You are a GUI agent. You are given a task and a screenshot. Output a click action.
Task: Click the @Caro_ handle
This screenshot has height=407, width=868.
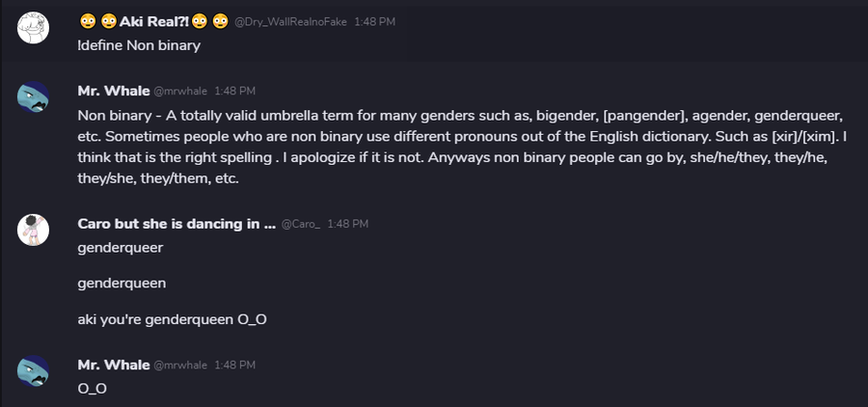[300, 225]
